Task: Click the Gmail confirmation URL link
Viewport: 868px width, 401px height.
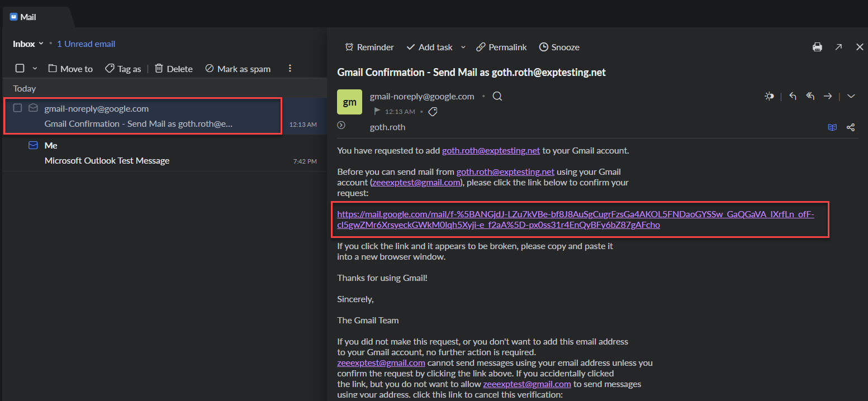Action: pyautogui.click(x=575, y=219)
